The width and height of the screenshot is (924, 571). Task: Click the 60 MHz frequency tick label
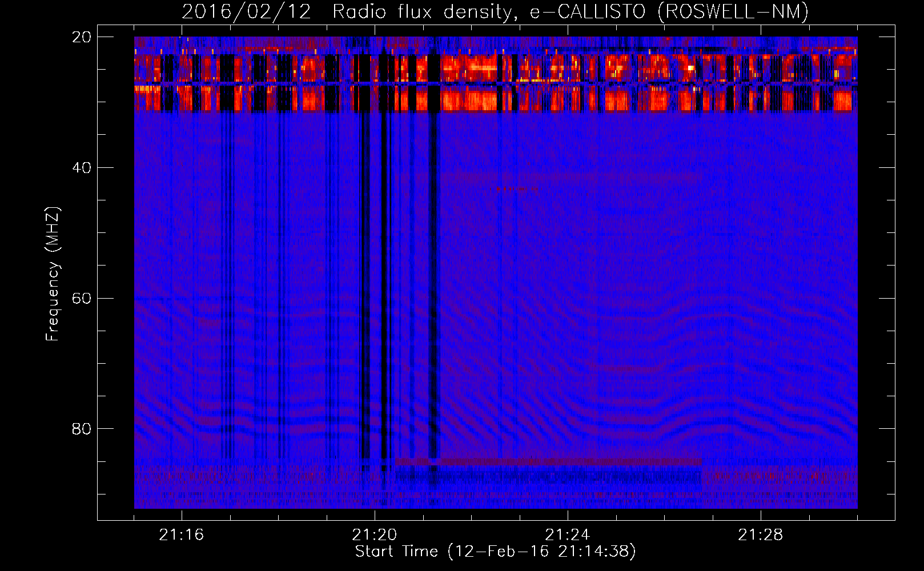tap(81, 299)
